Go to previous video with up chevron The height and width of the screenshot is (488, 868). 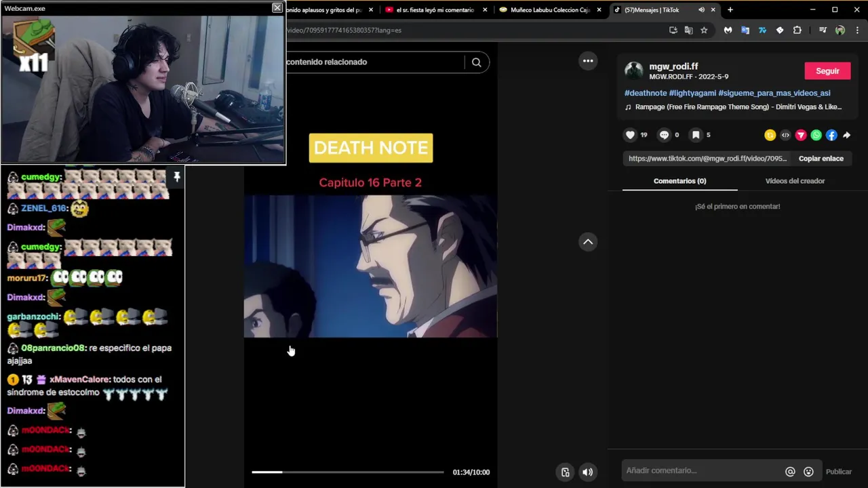tap(588, 242)
